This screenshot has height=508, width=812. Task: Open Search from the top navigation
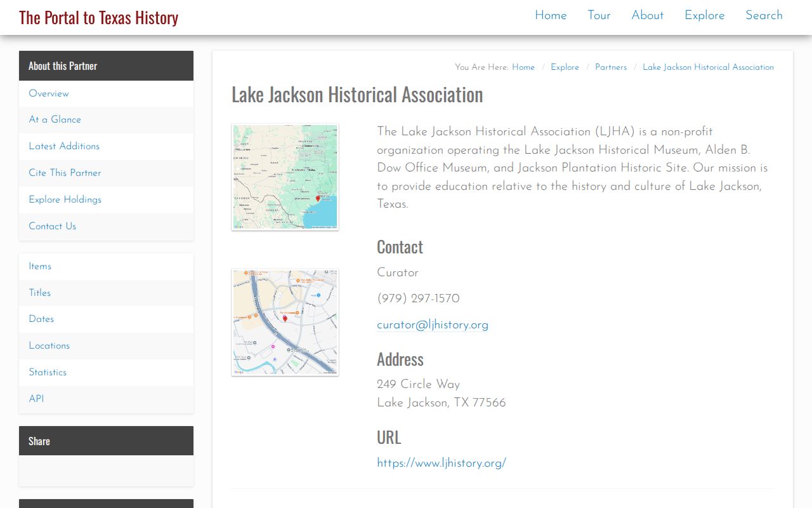(764, 15)
